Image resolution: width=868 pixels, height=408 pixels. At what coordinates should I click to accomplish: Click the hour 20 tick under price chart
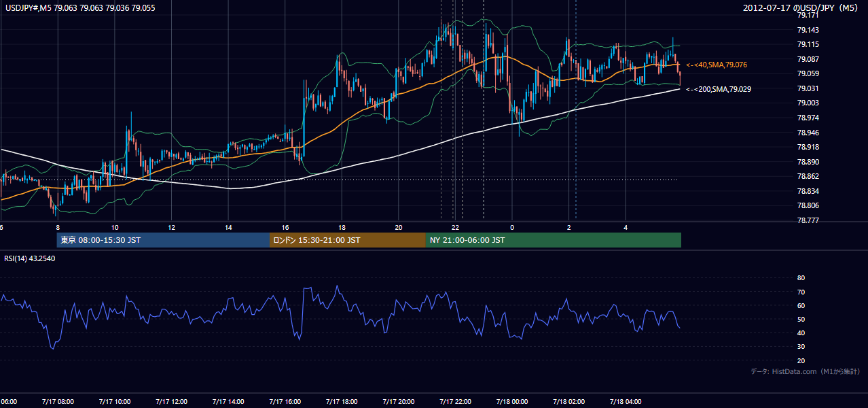pos(399,228)
